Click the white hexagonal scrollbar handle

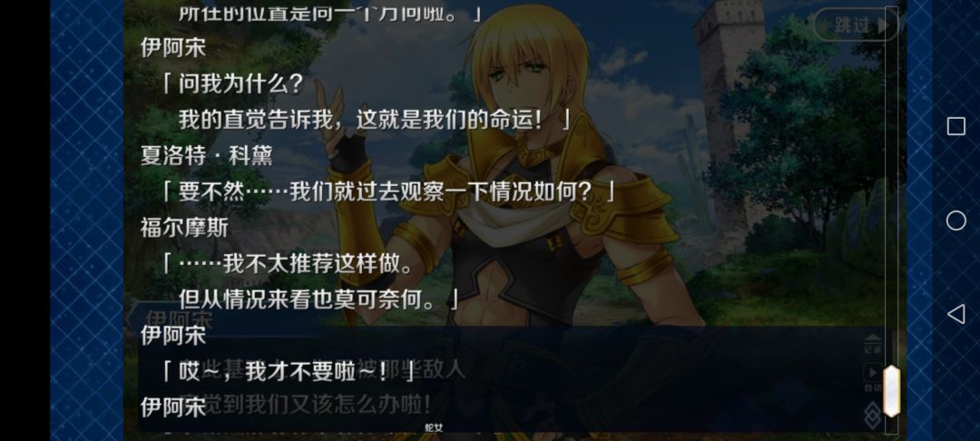click(892, 391)
